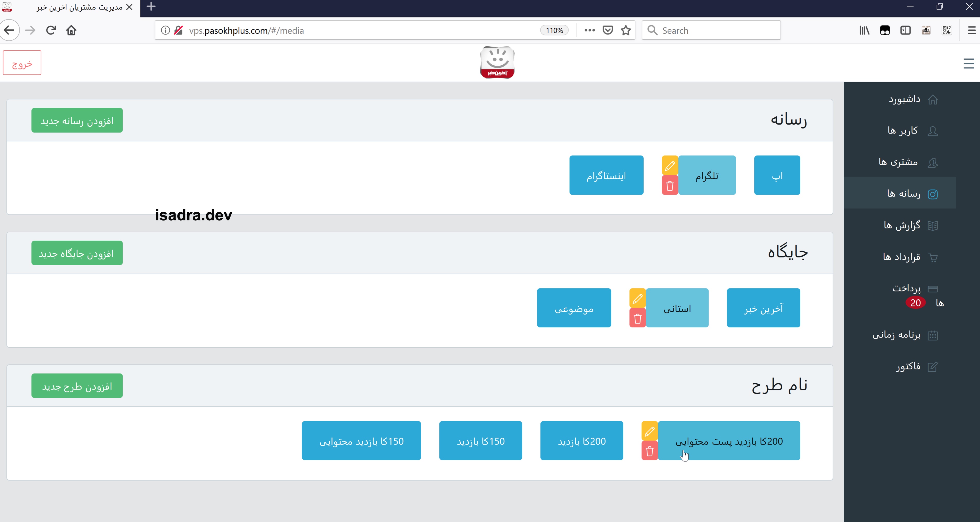980x522 pixels.
Task: Click the yellow edit pencil next to تلگرام
Action: (x=670, y=166)
